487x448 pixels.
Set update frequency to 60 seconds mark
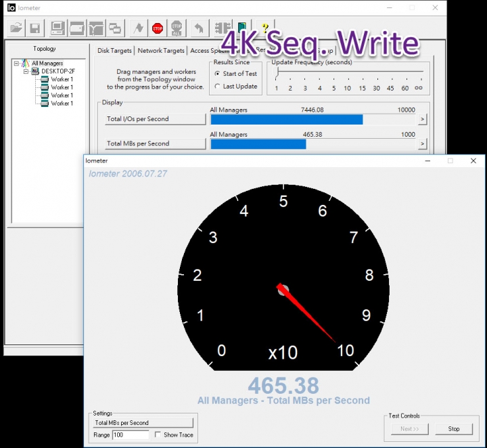404,88
